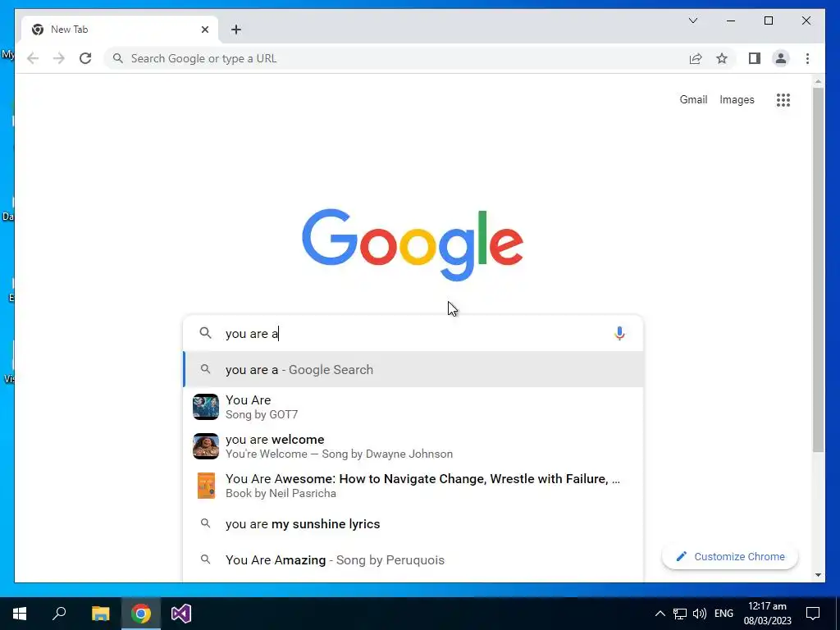
Task: Open the Images link
Action: 737,99
